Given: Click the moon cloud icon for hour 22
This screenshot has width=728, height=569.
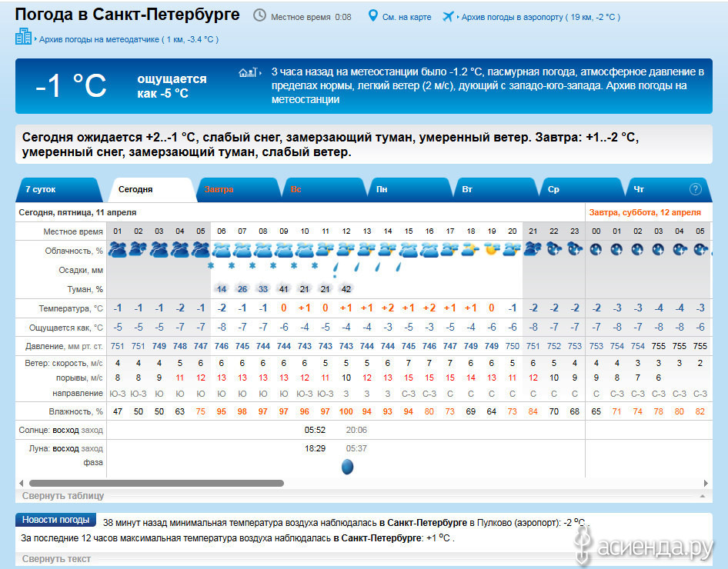Looking at the screenshot, I should pos(554,249).
